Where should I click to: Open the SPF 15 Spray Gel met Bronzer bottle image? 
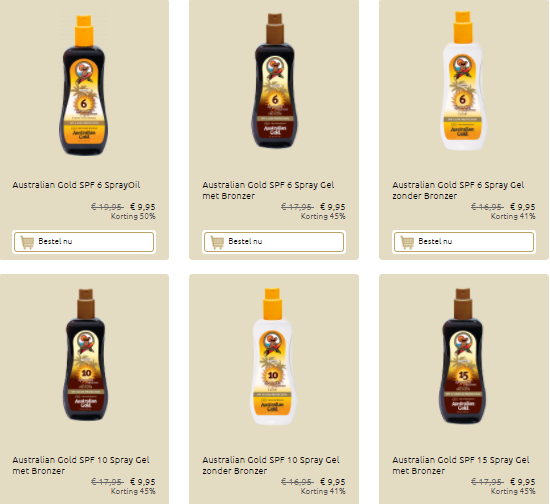click(462, 356)
